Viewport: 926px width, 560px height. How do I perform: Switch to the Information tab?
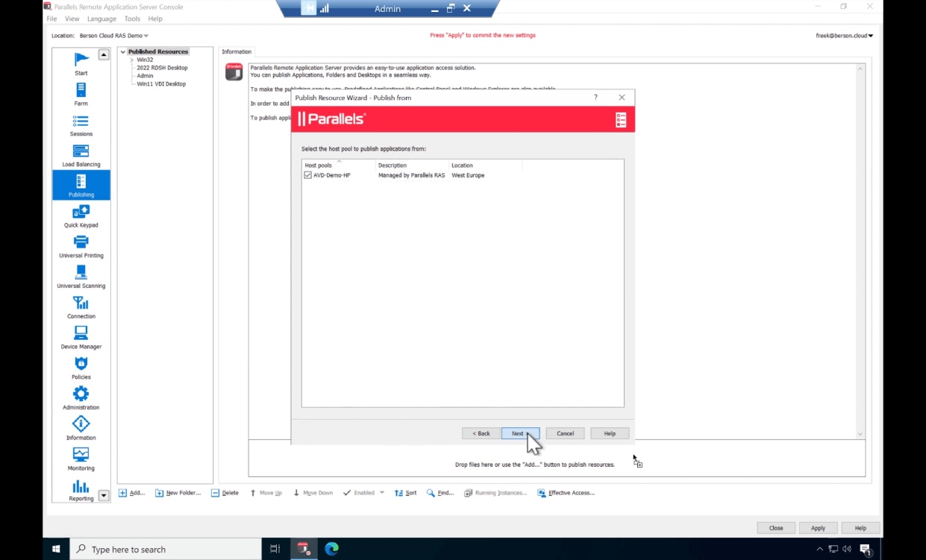click(237, 51)
